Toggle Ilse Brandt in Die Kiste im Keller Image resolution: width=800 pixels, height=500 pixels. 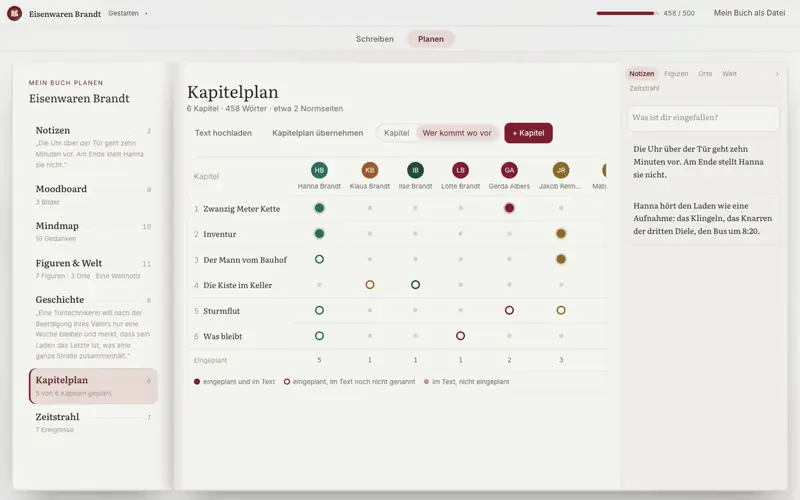pos(415,285)
